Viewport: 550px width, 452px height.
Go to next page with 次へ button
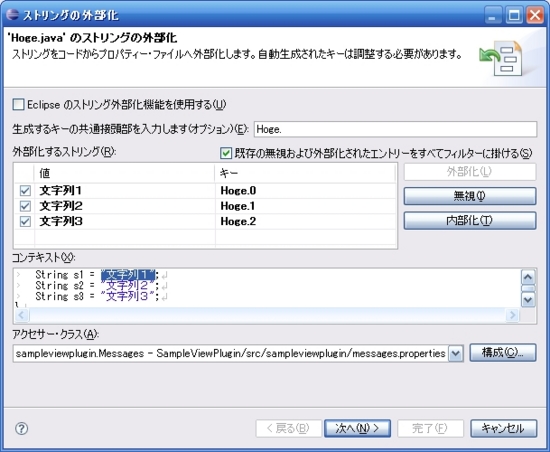click(x=357, y=428)
